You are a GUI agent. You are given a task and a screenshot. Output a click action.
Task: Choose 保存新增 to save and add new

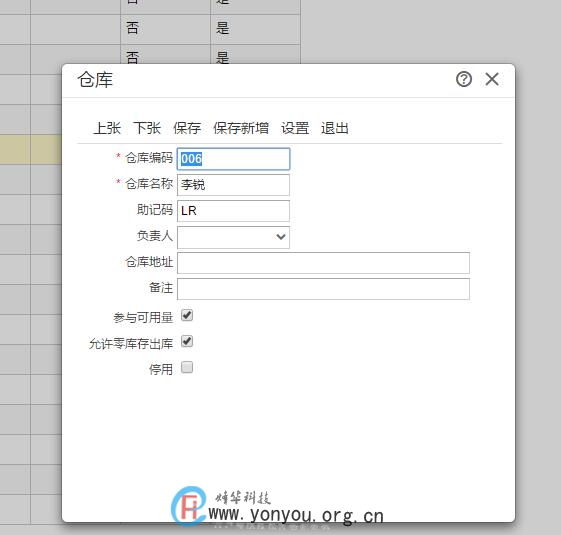(x=241, y=128)
